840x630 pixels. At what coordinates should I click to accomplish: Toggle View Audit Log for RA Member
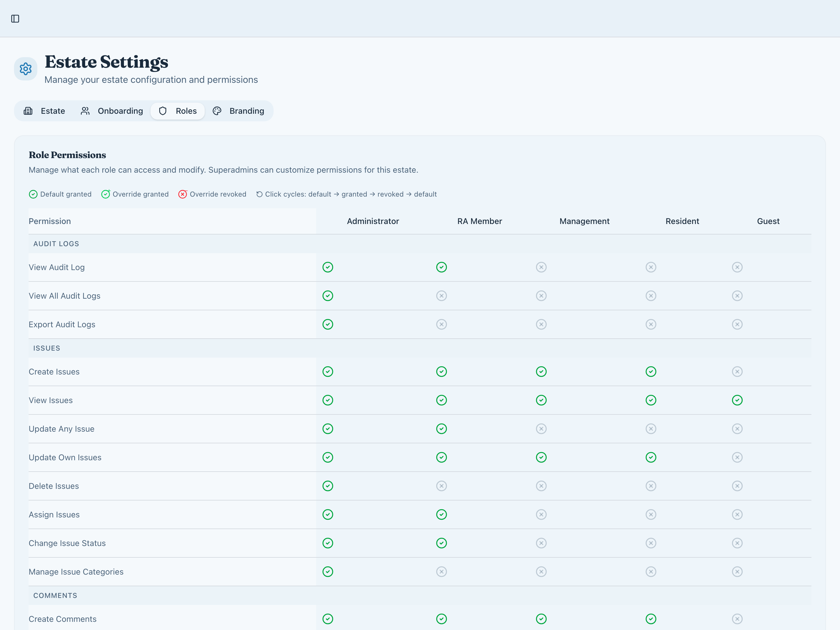pyautogui.click(x=441, y=267)
